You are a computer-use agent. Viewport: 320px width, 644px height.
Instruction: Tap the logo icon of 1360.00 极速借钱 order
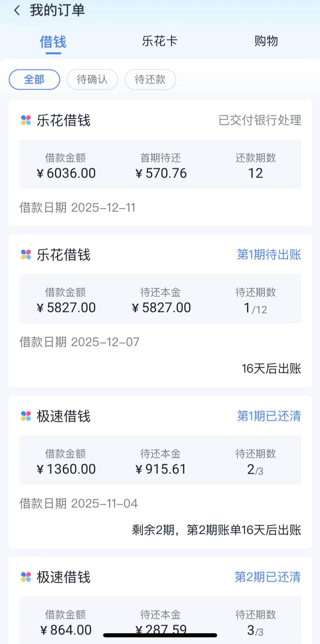[26, 416]
